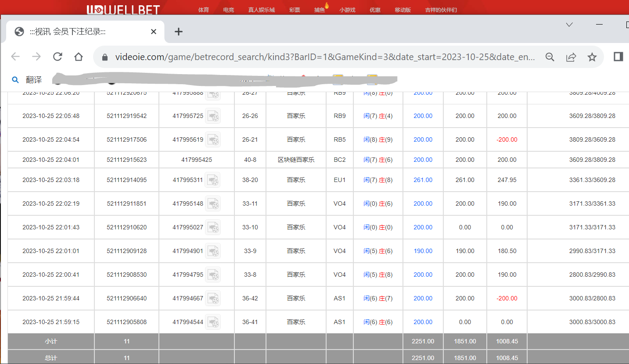Select payout value 247.95

tap(507, 180)
